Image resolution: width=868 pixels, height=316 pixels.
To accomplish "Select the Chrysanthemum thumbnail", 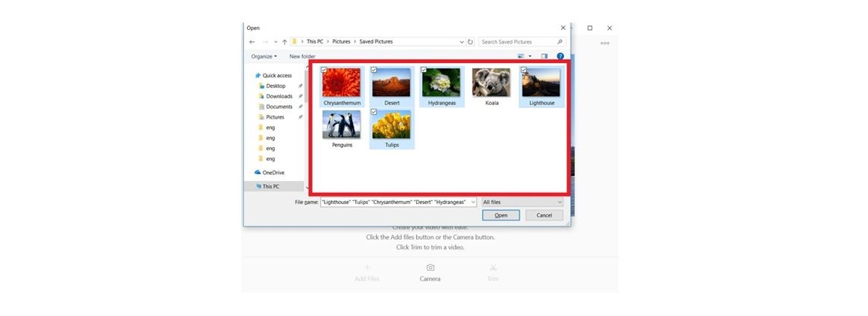I will click(342, 83).
